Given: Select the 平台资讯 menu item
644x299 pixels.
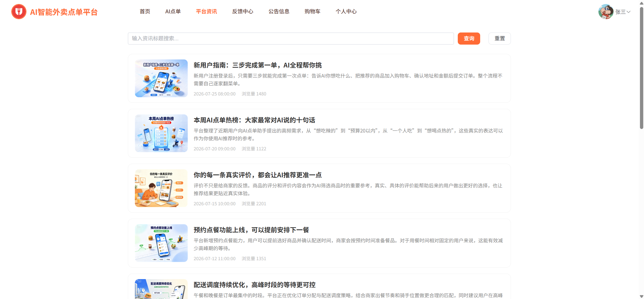Looking at the screenshot, I should (x=206, y=12).
